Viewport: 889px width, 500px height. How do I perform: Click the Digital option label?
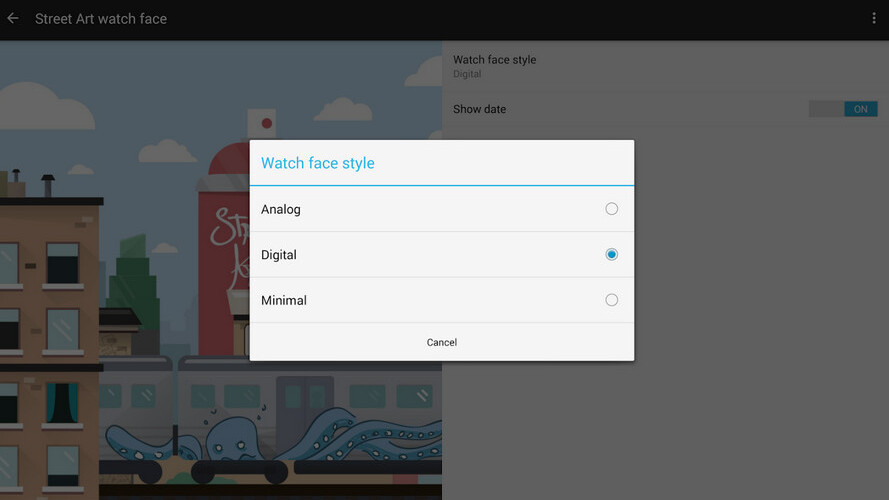[279, 255]
